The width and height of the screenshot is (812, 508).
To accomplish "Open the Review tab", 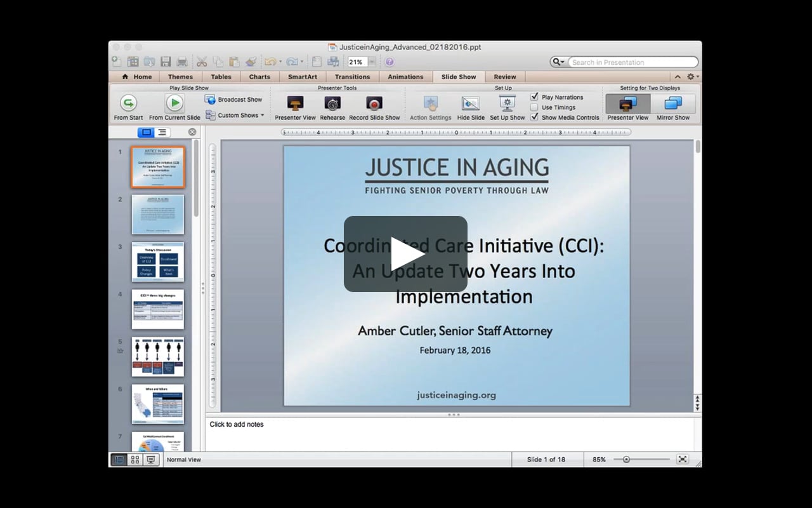I will pyautogui.click(x=505, y=77).
